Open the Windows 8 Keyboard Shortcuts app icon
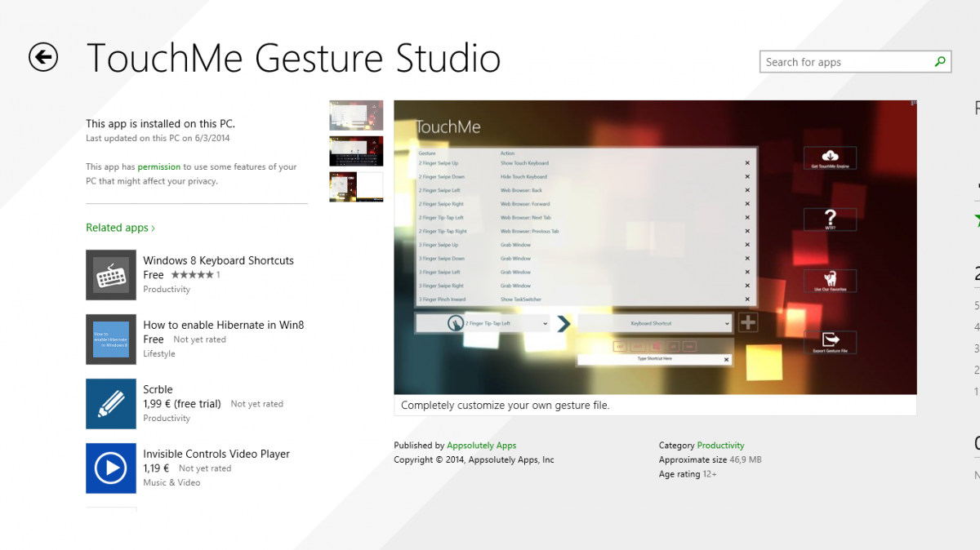 click(x=111, y=275)
